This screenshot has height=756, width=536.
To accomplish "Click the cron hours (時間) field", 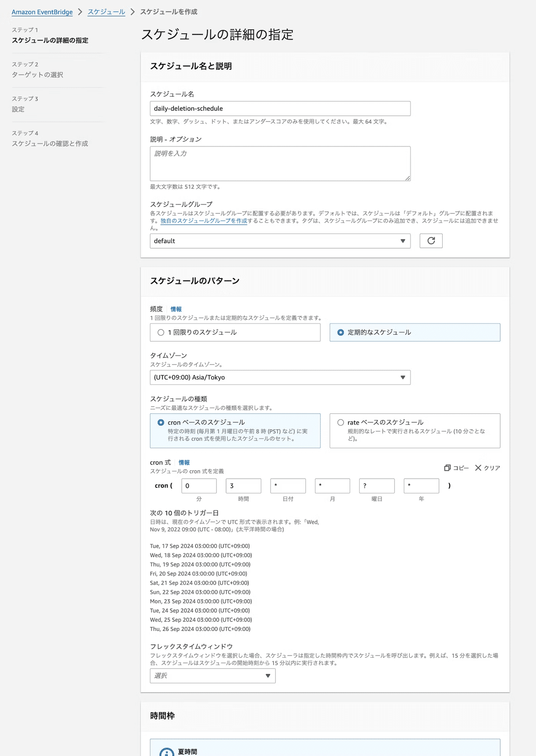I will pyautogui.click(x=243, y=486).
